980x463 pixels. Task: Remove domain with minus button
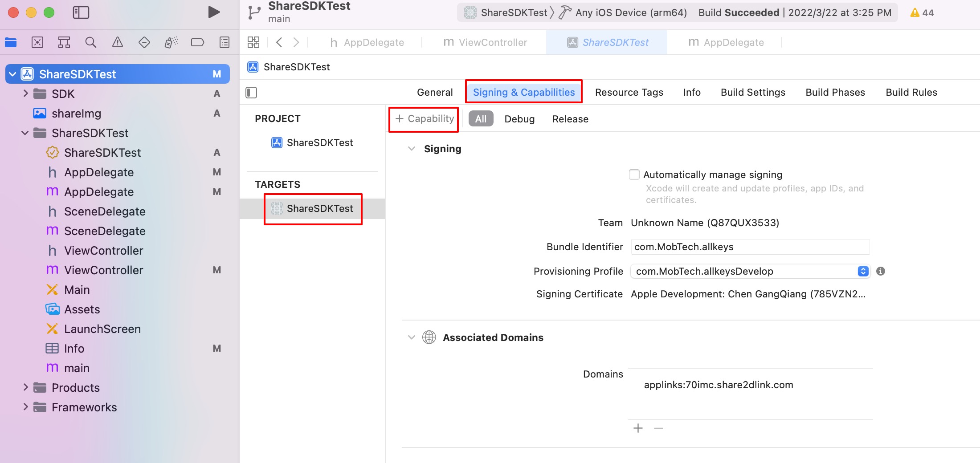point(658,428)
